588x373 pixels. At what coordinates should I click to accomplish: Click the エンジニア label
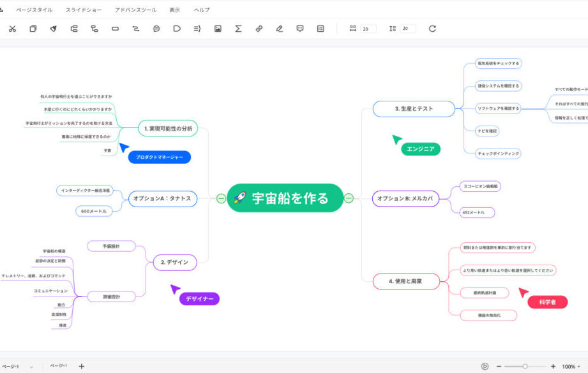point(421,149)
